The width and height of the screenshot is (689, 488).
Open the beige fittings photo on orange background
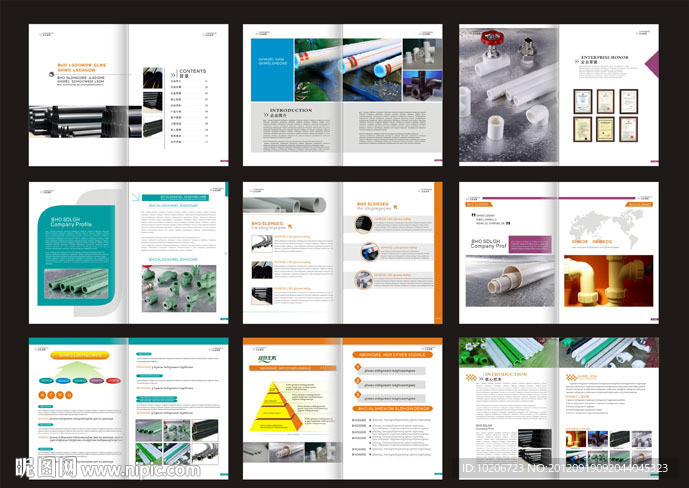(609, 281)
